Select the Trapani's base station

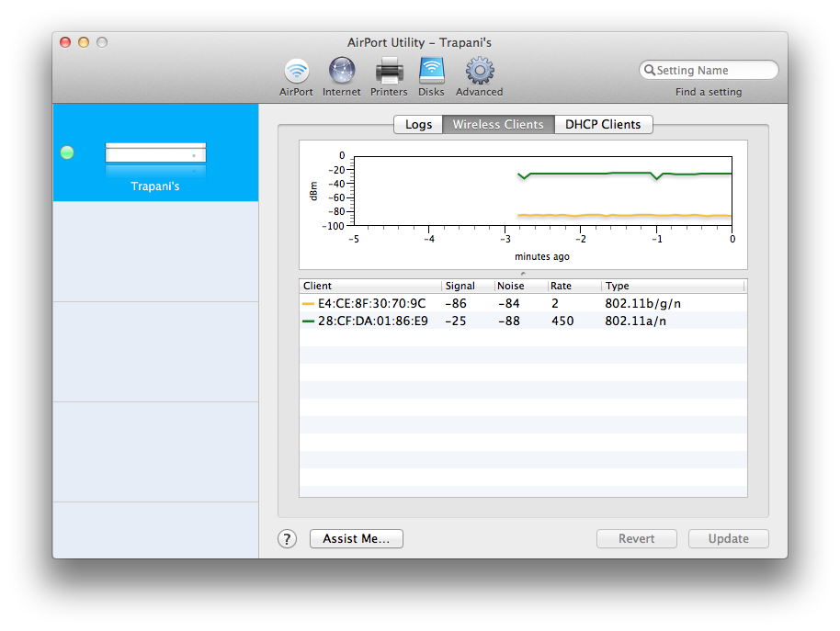155,152
